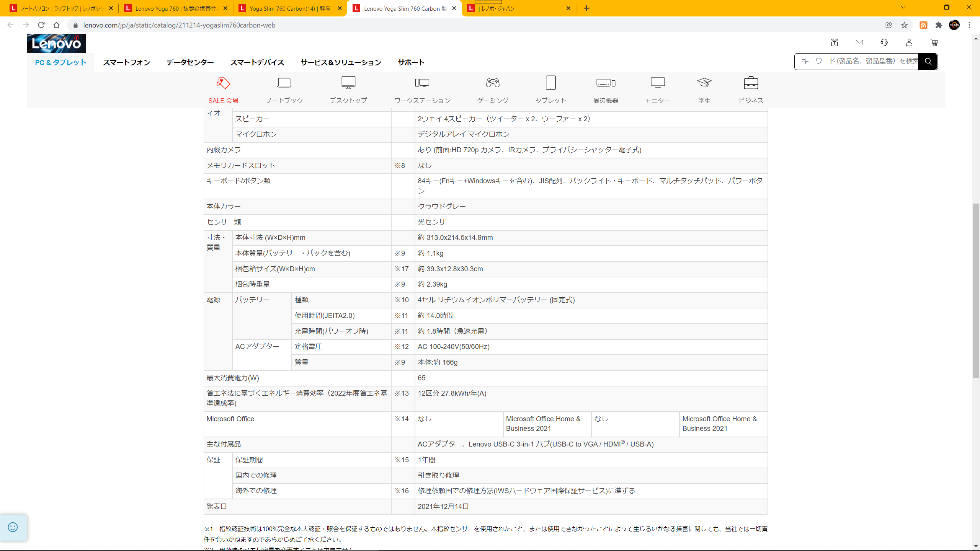Click the 2021年12月14日 release date
This screenshot has height=551, width=980.
(x=443, y=507)
